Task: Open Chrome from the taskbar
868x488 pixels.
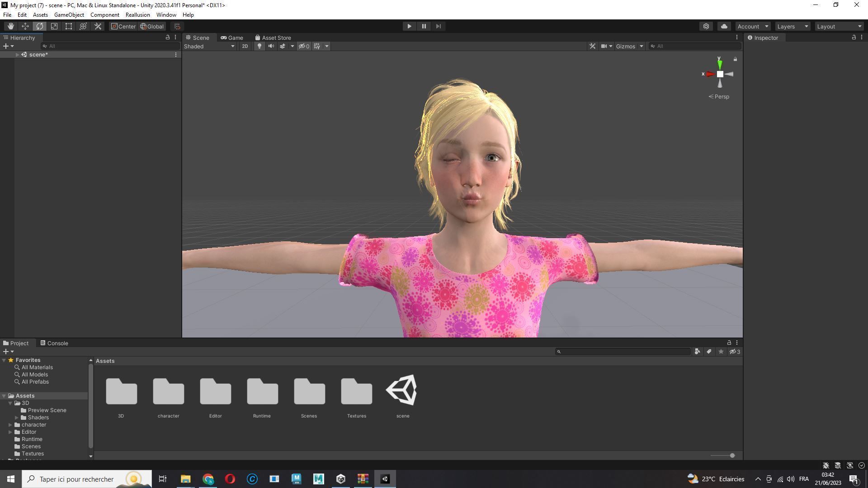Action: click(208, 479)
